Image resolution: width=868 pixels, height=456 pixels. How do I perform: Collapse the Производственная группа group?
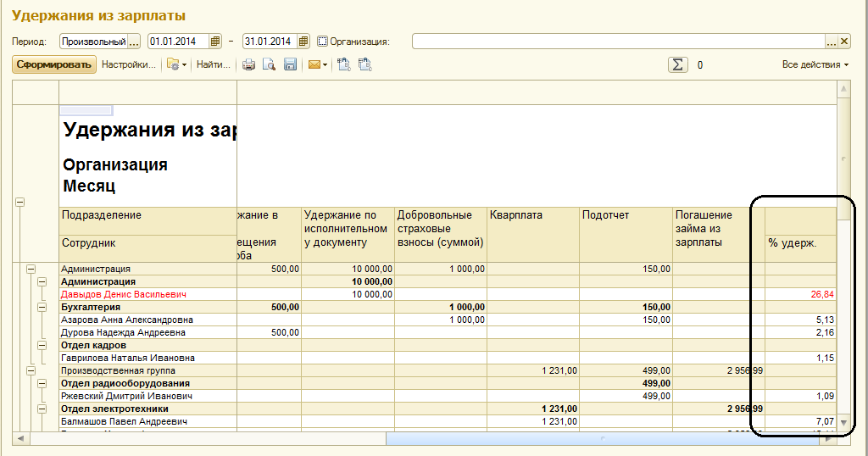click(31, 370)
